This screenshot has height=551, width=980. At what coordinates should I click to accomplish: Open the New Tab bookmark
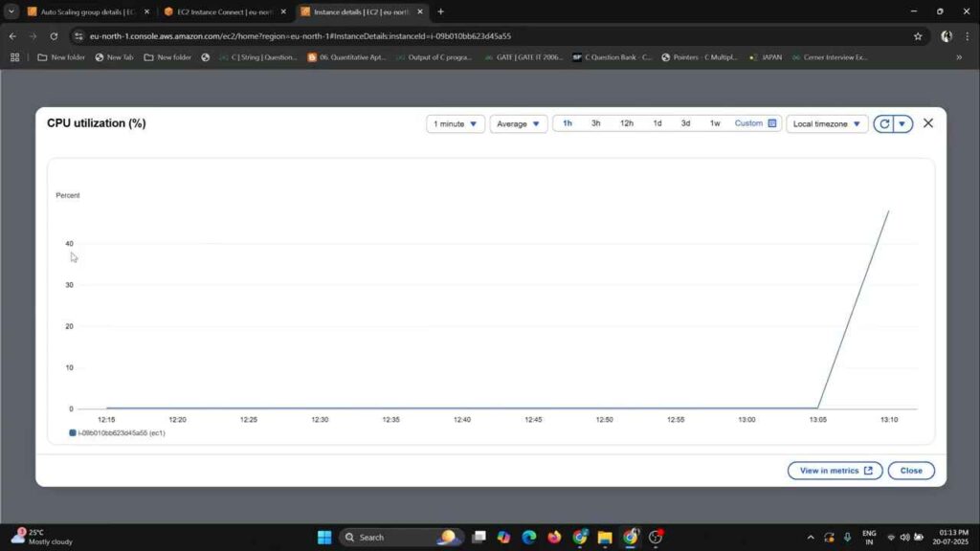click(115, 57)
